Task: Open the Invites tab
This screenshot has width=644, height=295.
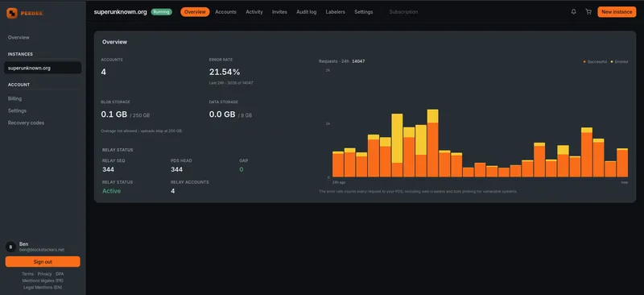Action: coord(279,12)
